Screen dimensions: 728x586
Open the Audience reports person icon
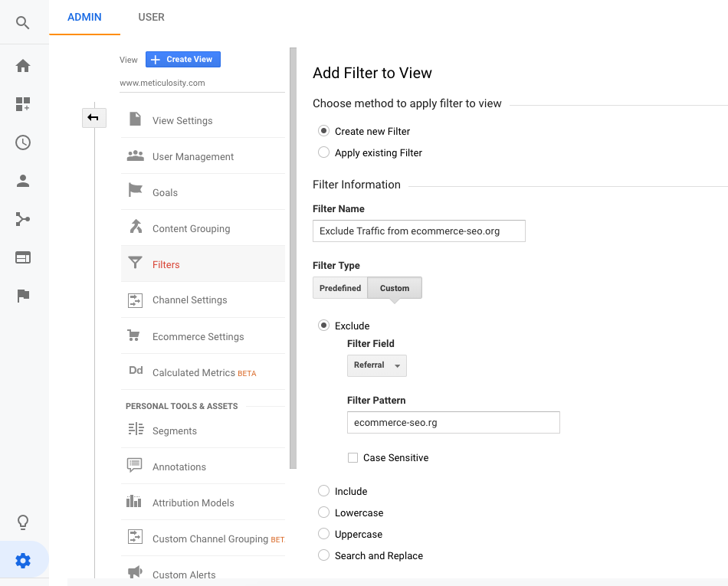22,181
